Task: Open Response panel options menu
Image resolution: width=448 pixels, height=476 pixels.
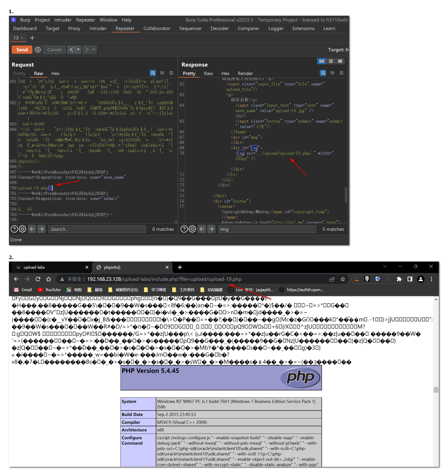Action: [342, 73]
